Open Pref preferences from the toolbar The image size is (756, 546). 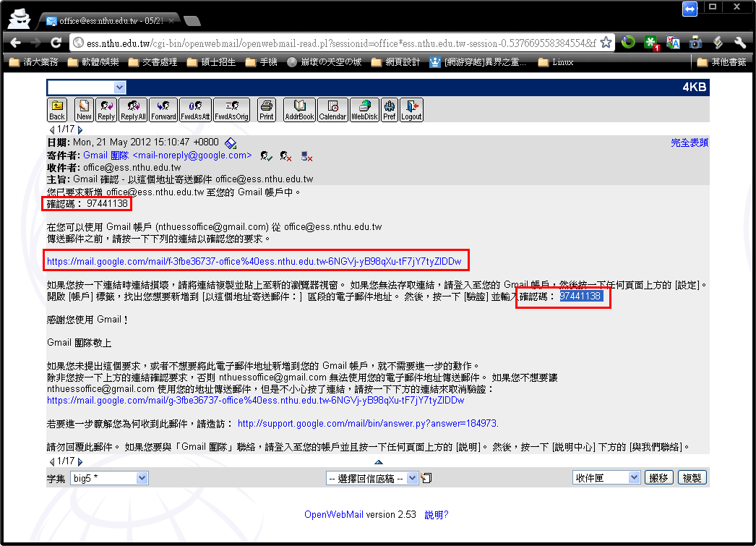click(x=390, y=110)
